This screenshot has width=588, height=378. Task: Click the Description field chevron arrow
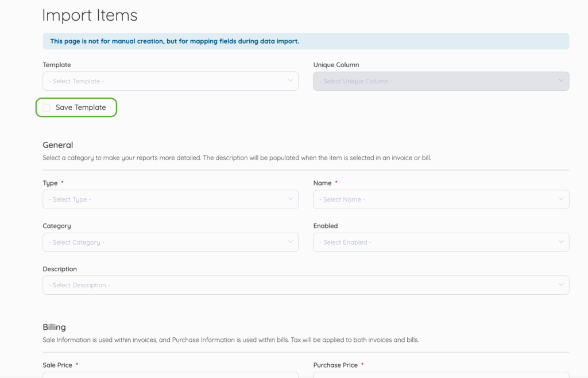pyautogui.click(x=561, y=285)
